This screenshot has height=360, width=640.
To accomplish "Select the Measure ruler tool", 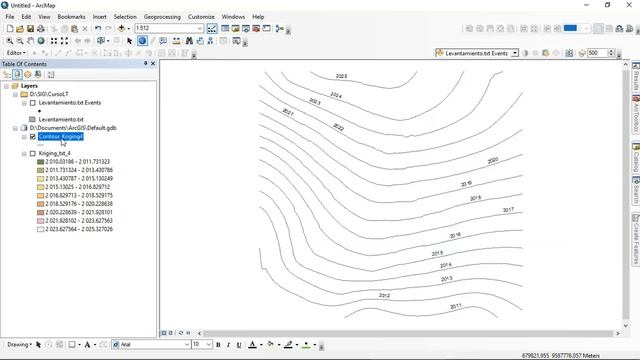I will [176, 41].
